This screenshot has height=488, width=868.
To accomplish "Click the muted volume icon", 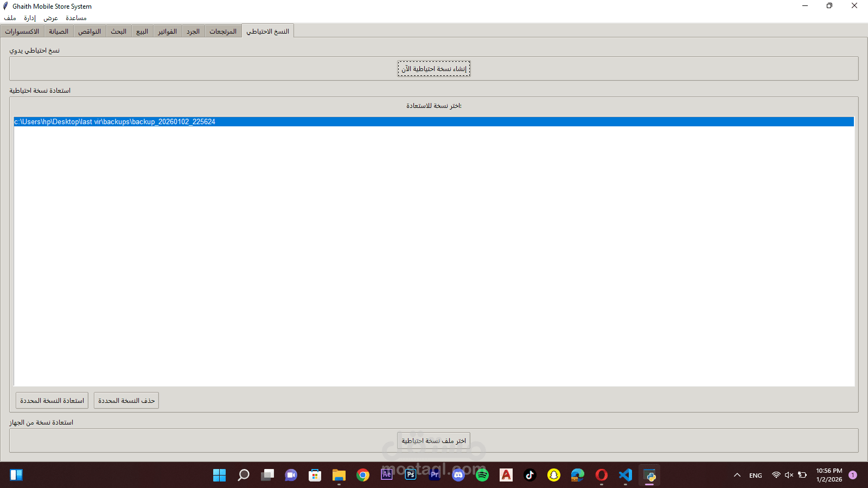I will click(x=789, y=475).
